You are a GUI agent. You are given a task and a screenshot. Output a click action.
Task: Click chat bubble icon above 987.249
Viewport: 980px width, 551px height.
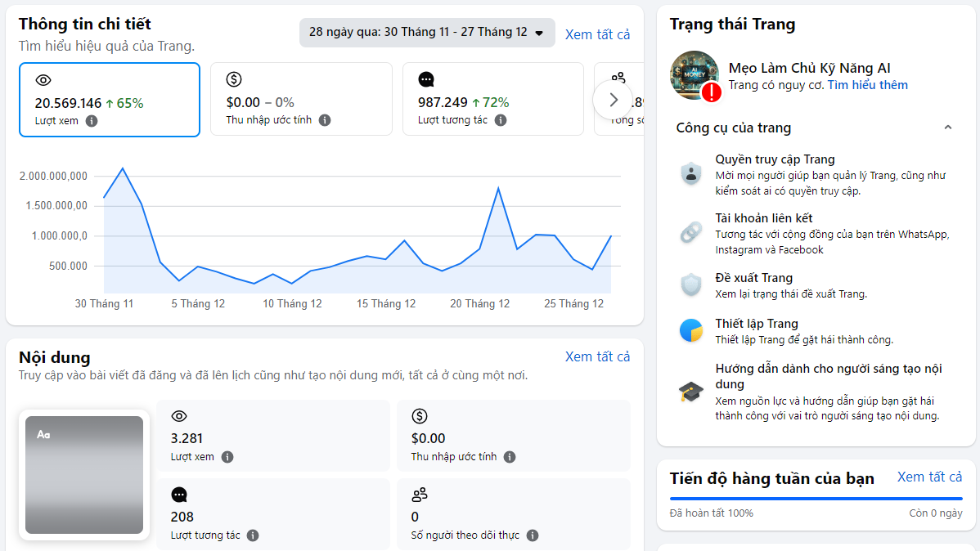click(425, 79)
